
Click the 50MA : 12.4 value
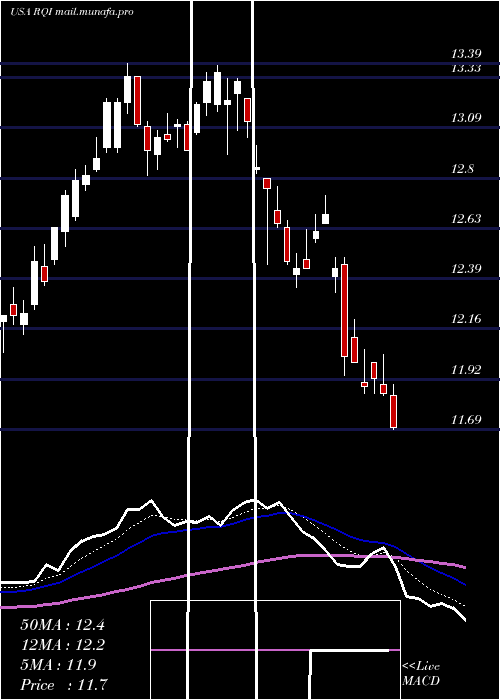click(62, 625)
